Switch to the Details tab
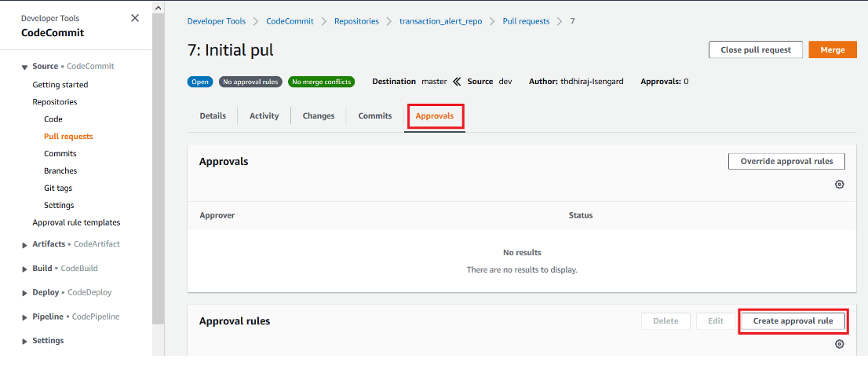 coord(213,115)
